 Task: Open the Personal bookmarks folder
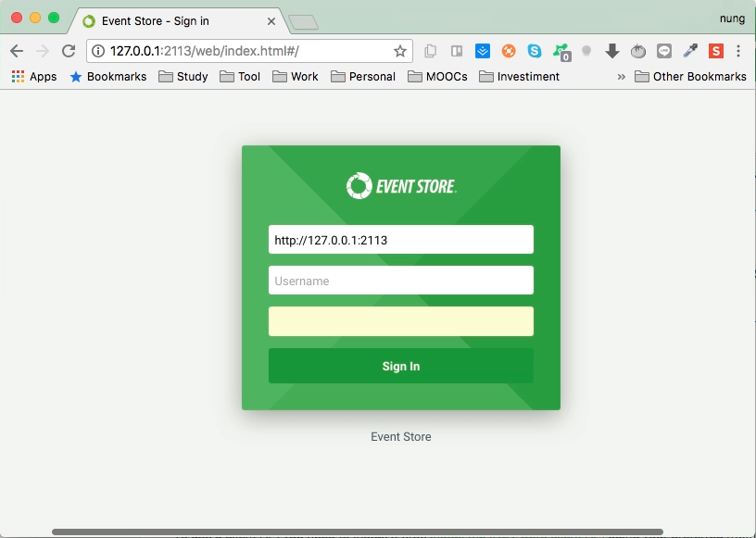363,77
